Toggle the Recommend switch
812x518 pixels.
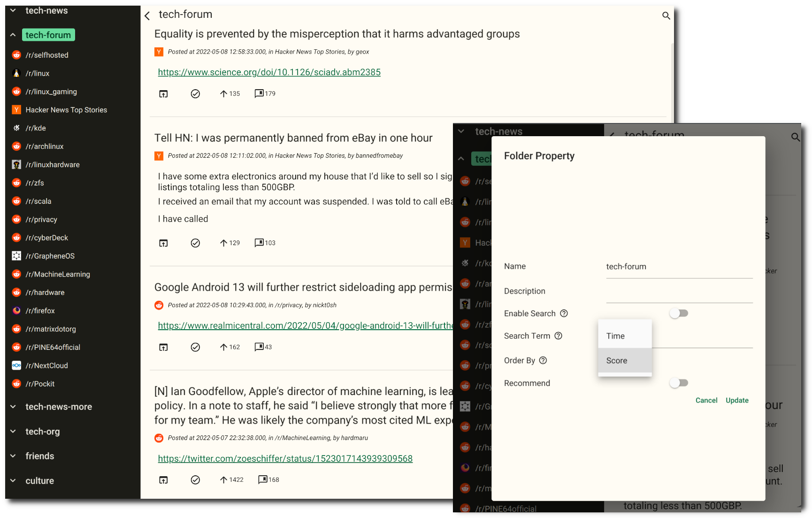679,383
